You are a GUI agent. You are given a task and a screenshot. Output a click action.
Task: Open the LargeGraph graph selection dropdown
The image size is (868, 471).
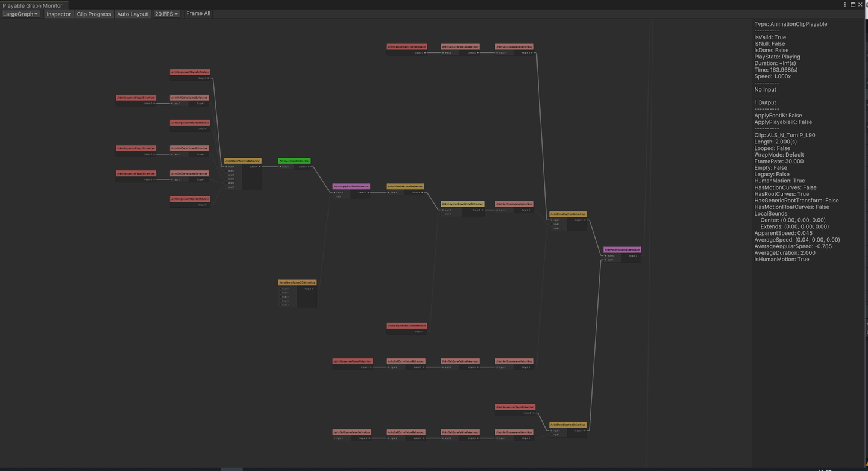click(20, 14)
